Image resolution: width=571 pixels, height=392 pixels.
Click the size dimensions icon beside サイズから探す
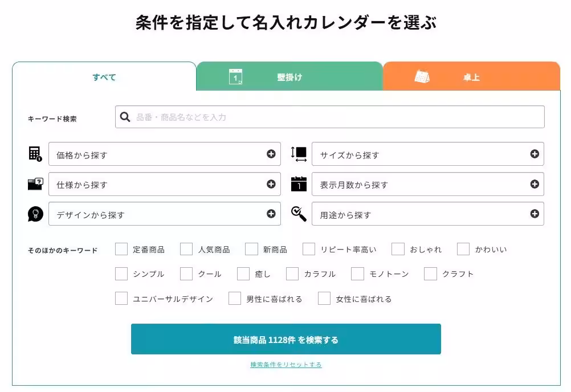(299, 154)
